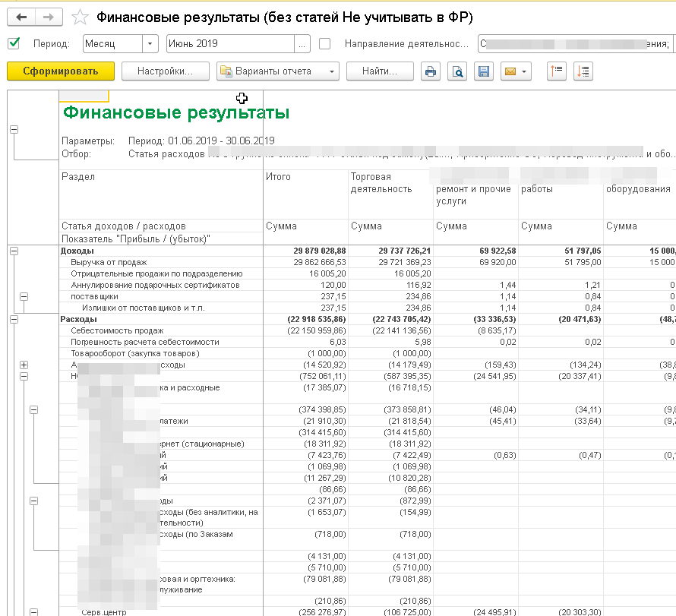This screenshot has width=676, height=616.
Task: Open dropdown arrow next to email icon
Action: (x=524, y=71)
